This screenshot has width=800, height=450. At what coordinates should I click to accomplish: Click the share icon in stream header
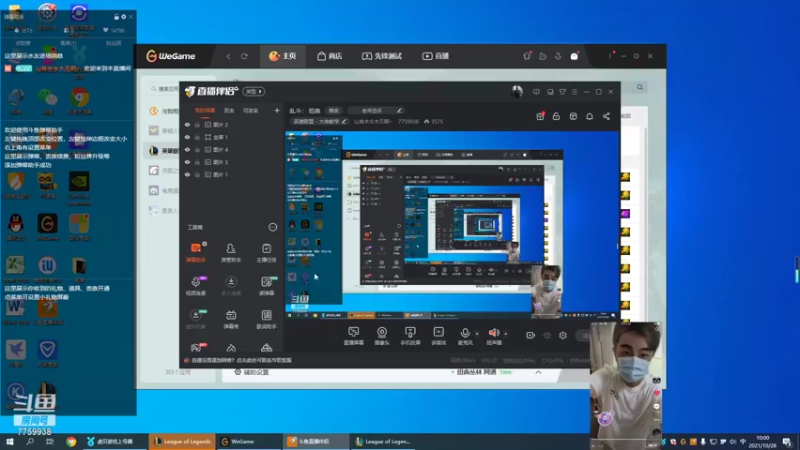click(606, 116)
